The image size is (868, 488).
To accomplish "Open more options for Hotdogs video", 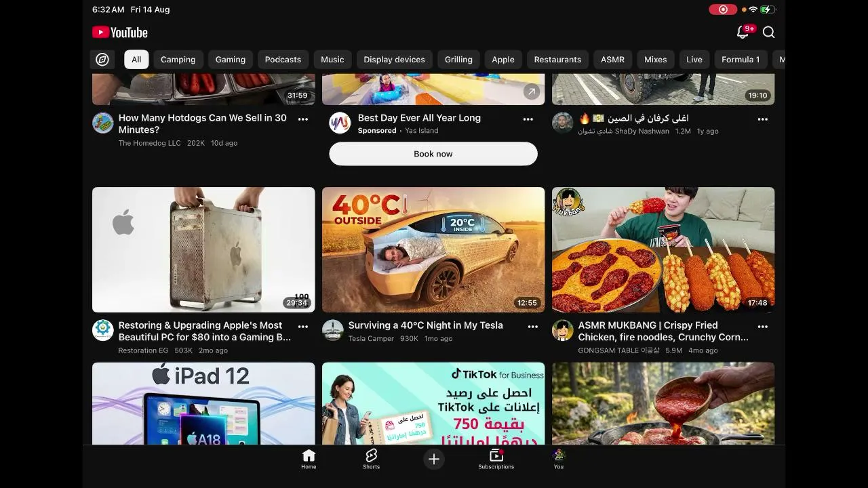I will [303, 119].
